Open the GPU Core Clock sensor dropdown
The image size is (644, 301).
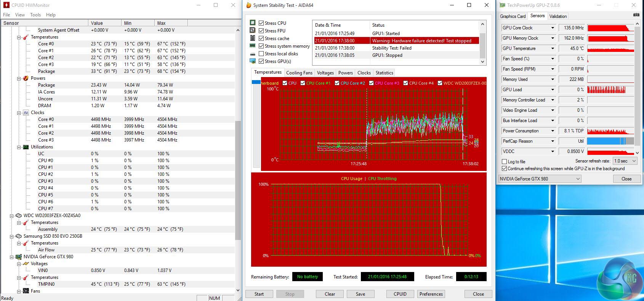[553, 28]
